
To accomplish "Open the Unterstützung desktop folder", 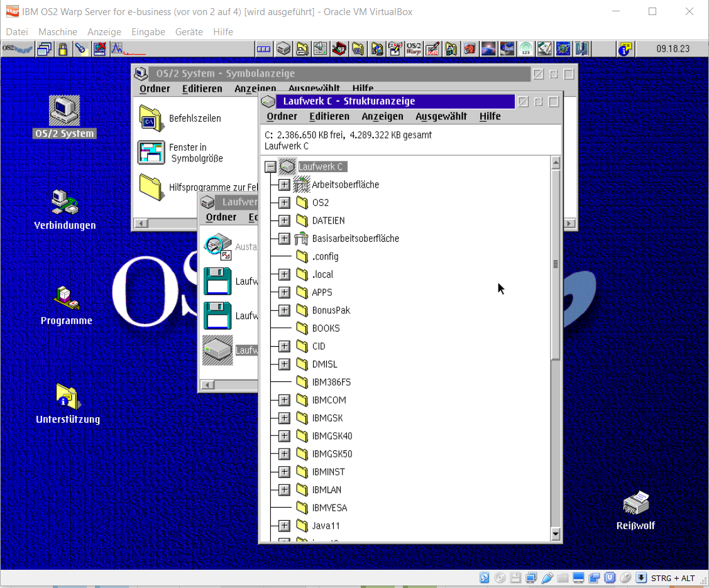I will click(x=68, y=403).
